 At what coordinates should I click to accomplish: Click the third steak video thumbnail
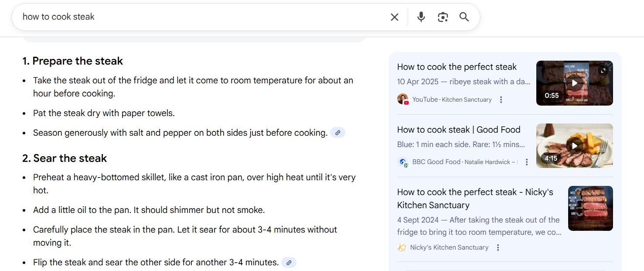pos(590,208)
